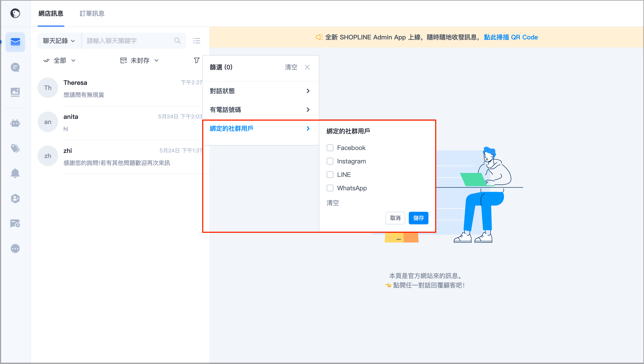
Task: Click the message preview 想請問有無現貨
Action: coord(83,95)
